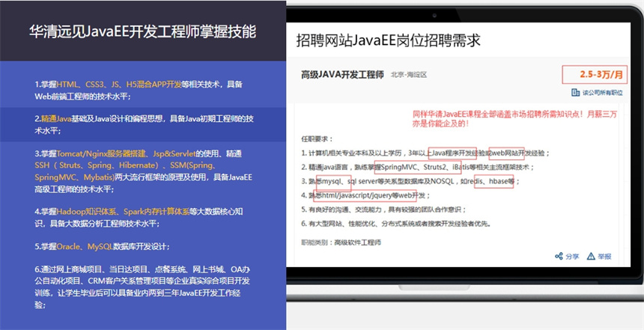Click requirement 4 mentioning html/javascript/jquery
644x330 pixels.
click(x=365, y=195)
